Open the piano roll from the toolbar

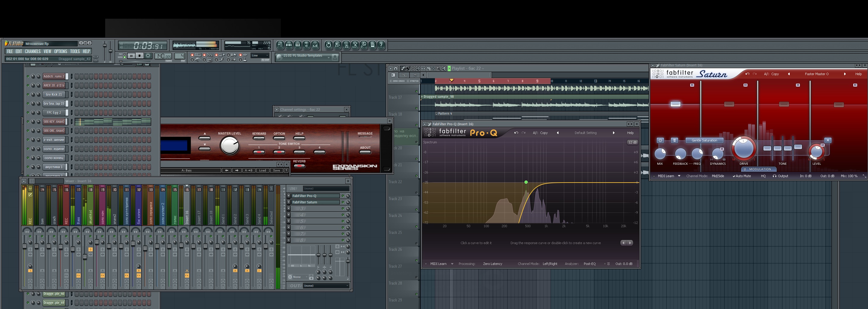point(297,45)
